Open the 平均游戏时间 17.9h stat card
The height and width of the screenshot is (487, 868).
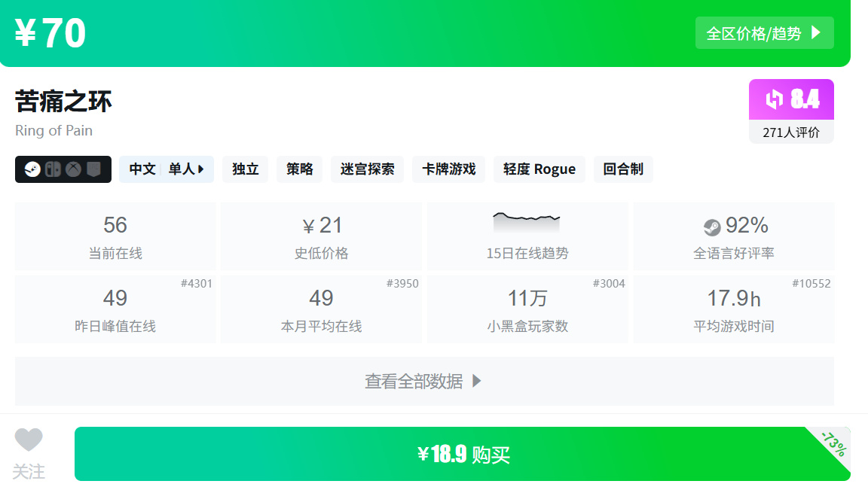(733, 309)
